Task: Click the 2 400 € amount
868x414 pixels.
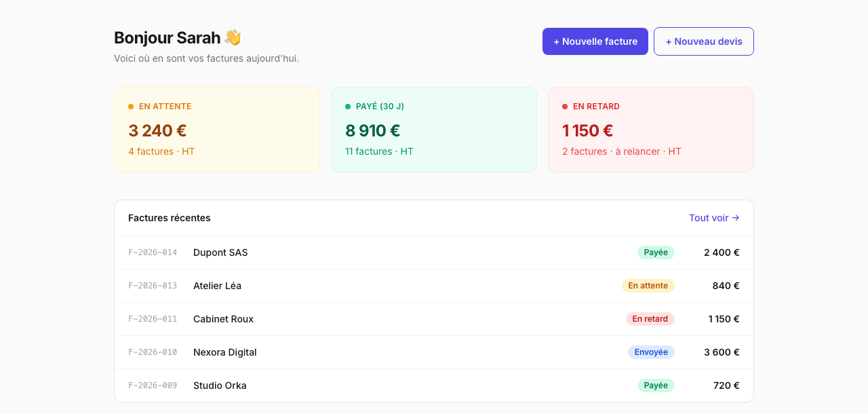Action: [x=722, y=252]
